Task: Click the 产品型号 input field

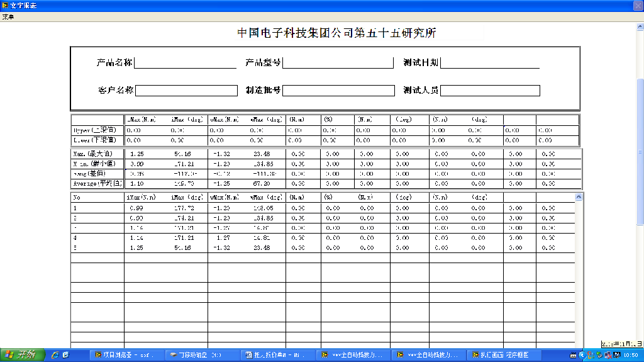Action: (338, 63)
